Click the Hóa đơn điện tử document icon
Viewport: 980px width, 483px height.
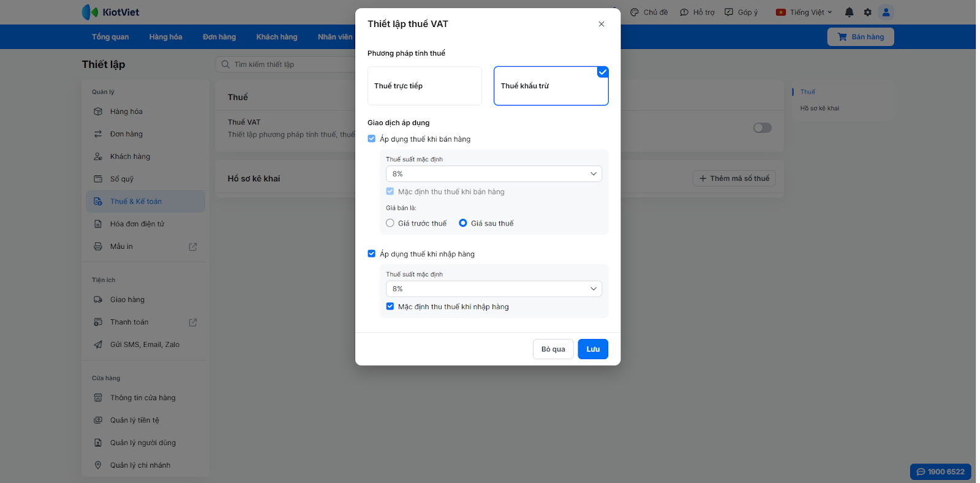pos(98,224)
